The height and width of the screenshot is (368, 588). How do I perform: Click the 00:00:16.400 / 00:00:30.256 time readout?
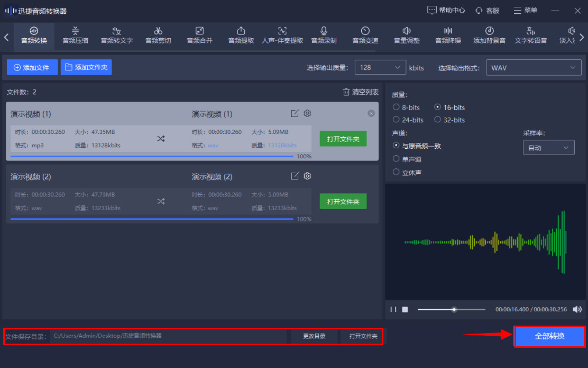point(531,309)
